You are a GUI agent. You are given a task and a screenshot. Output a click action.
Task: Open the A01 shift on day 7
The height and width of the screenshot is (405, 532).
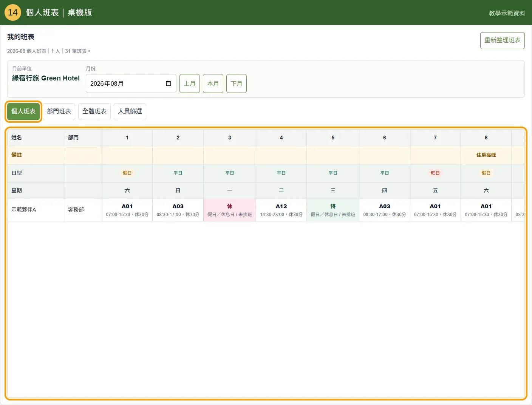pyautogui.click(x=435, y=210)
